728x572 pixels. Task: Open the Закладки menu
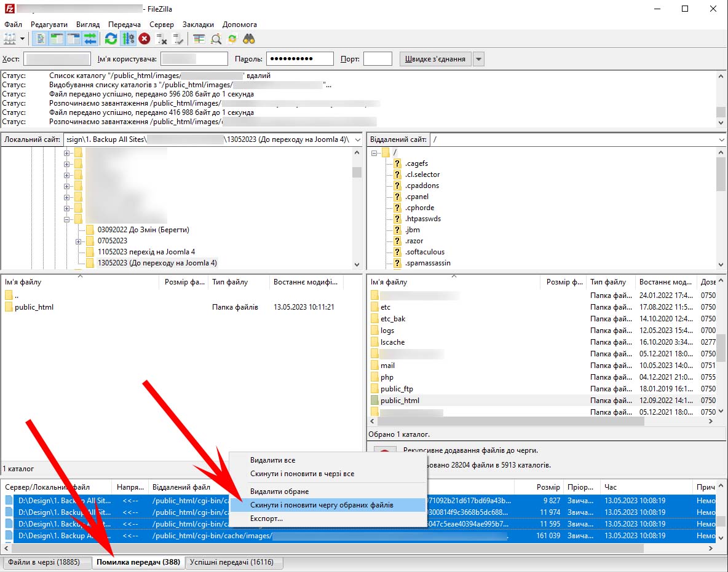198,25
